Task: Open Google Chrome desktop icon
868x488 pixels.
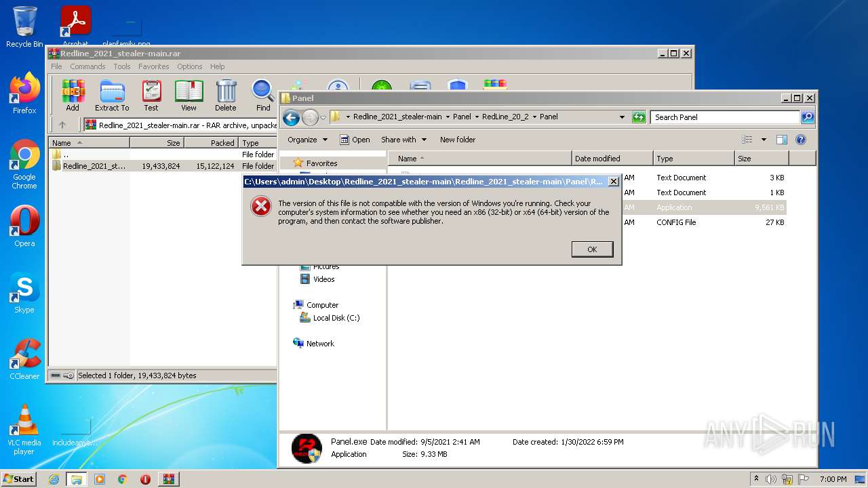Action: point(24,164)
